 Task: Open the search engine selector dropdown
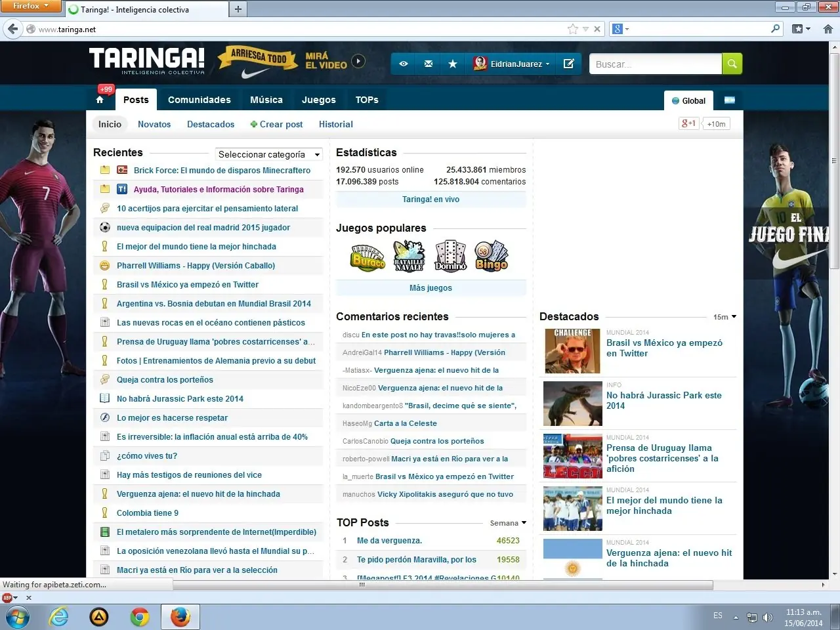click(x=621, y=29)
